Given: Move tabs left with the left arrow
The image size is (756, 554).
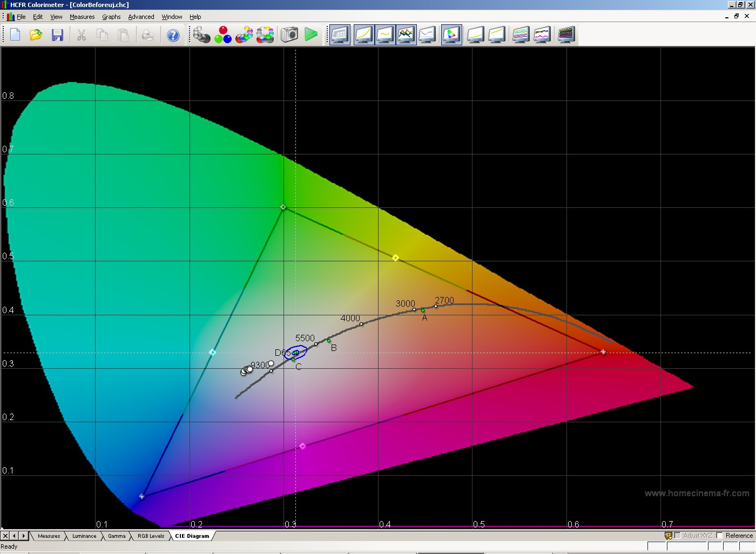Looking at the screenshot, I should click(x=14, y=536).
